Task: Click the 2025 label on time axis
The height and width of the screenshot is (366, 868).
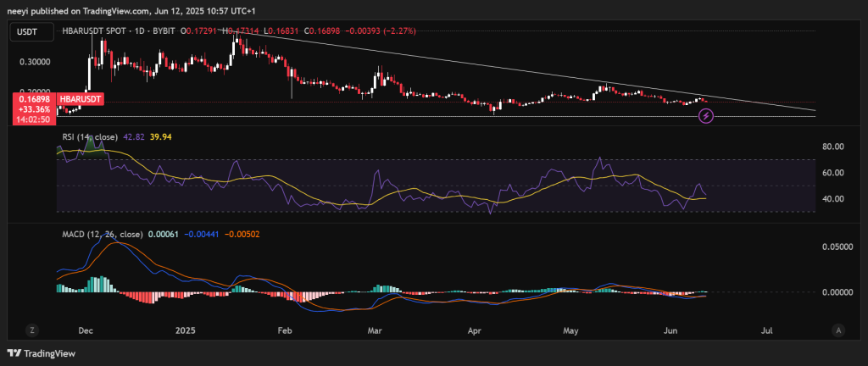Action: (x=186, y=330)
